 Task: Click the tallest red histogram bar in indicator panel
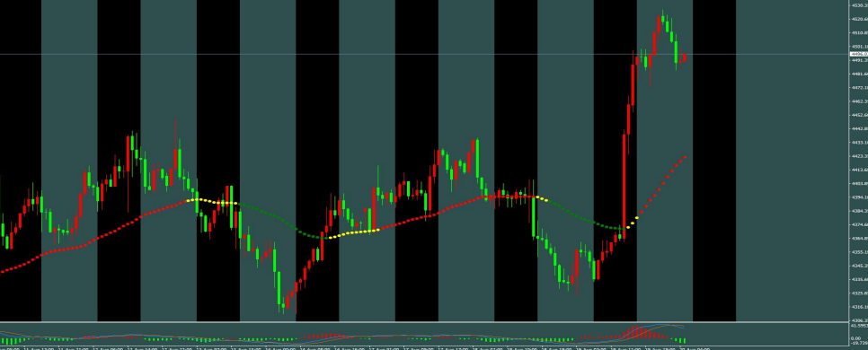point(638,332)
